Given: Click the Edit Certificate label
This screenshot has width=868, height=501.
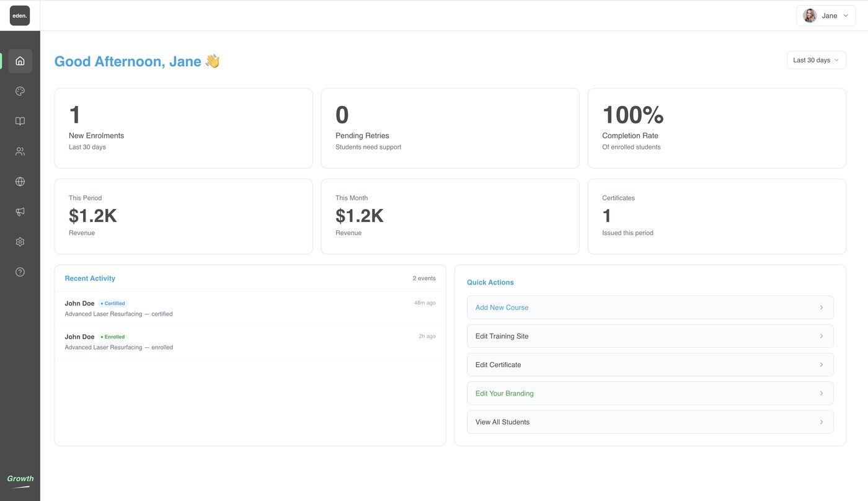Looking at the screenshot, I should tap(498, 365).
